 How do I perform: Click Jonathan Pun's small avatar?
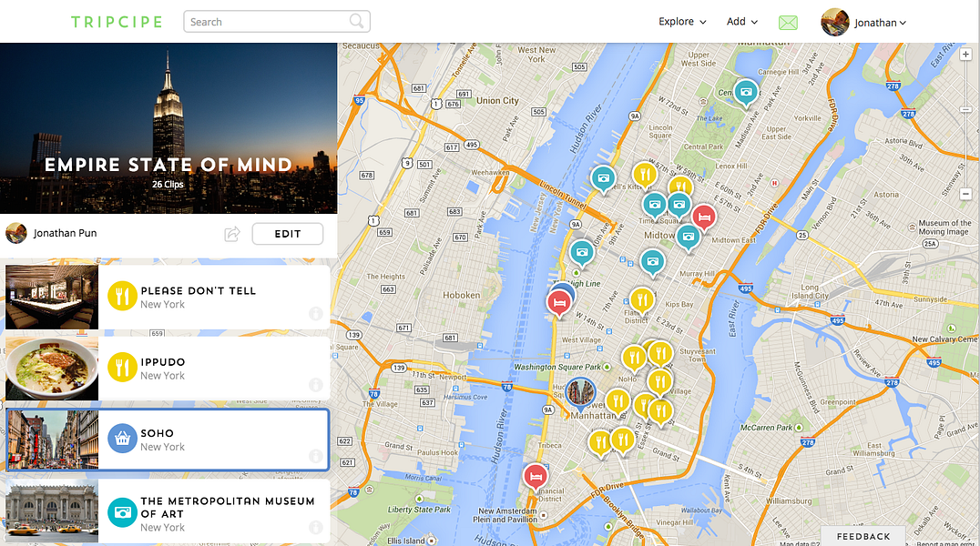coord(16,233)
